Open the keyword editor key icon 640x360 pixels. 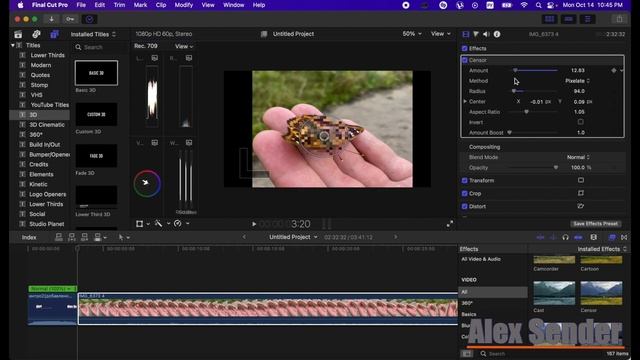(x=70, y=19)
